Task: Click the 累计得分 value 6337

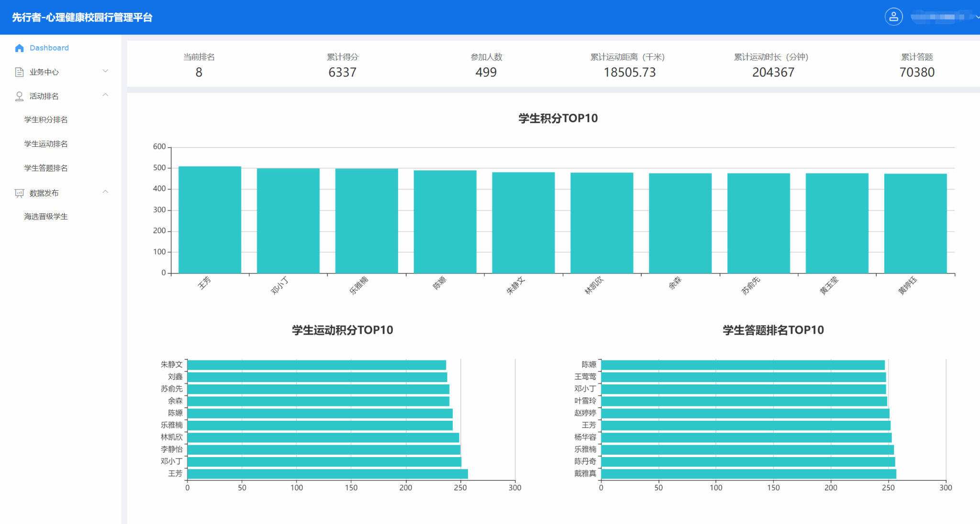Action: pos(342,72)
